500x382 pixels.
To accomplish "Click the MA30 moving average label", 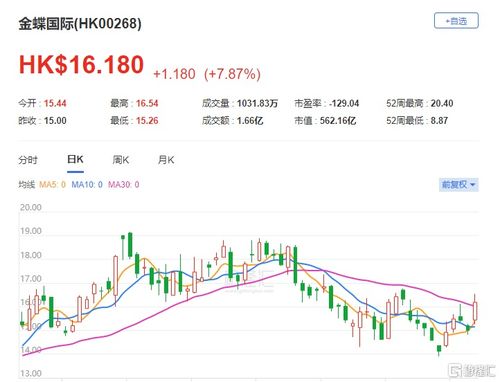I will (124, 184).
